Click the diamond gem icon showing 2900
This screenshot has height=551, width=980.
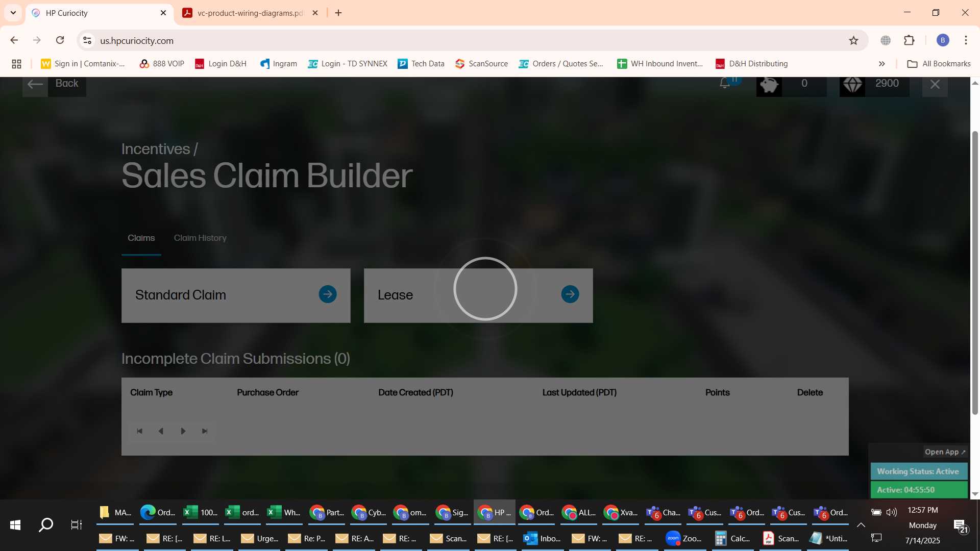point(852,85)
